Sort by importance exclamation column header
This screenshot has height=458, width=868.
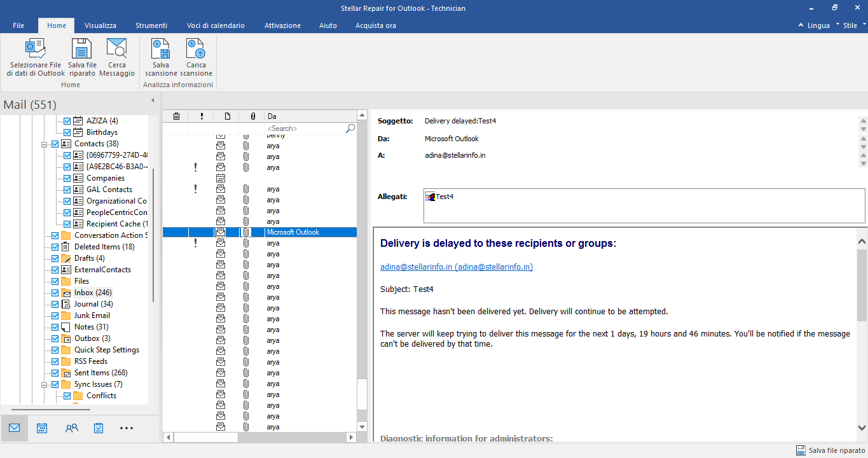[202, 116]
